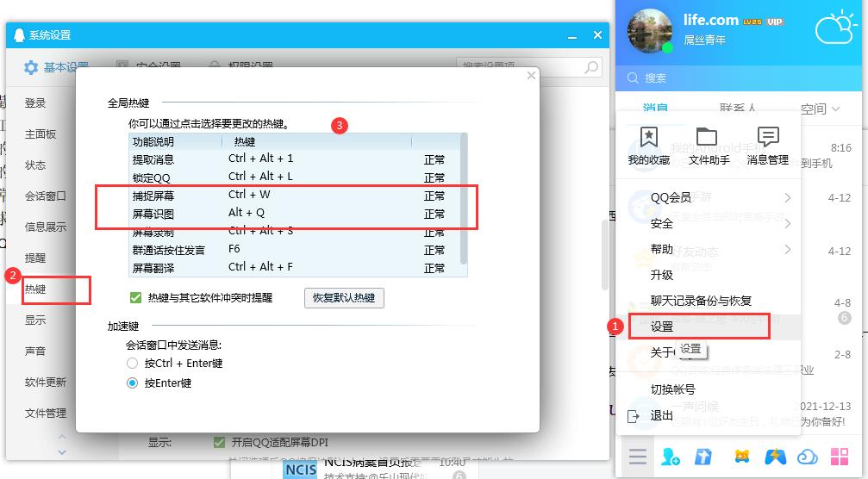Select the 提取消息 hotkey row

[295, 159]
